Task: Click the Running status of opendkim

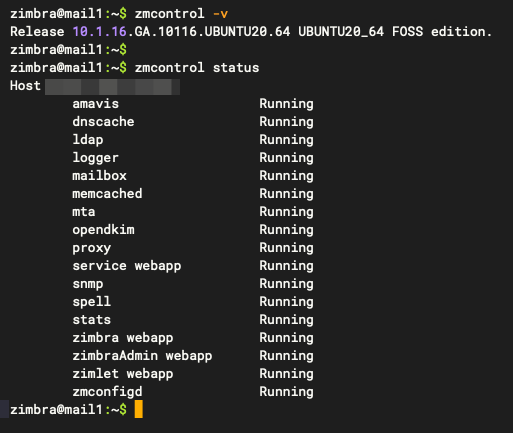Action: click(286, 230)
